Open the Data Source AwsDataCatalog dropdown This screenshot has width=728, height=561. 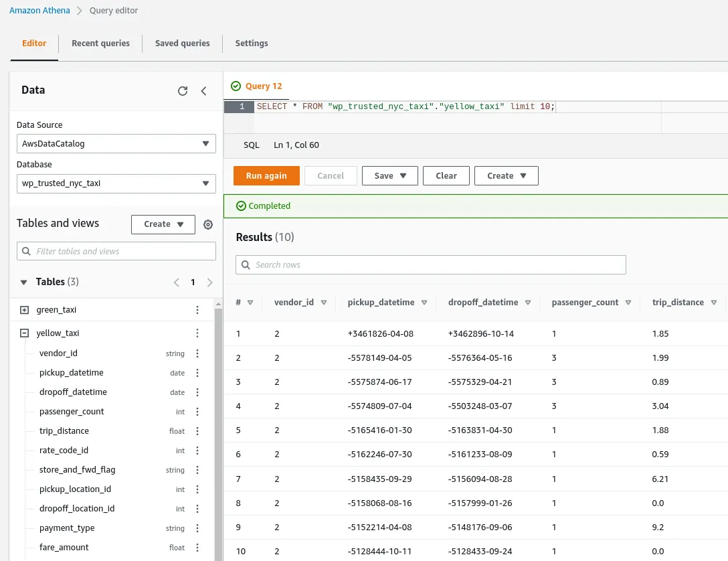tap(116, 143)
